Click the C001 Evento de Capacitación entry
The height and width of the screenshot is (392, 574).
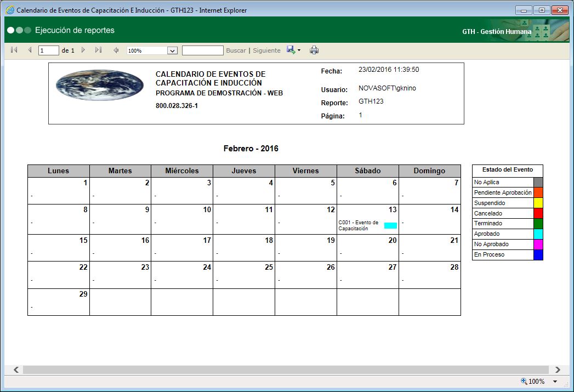(359, 225)
